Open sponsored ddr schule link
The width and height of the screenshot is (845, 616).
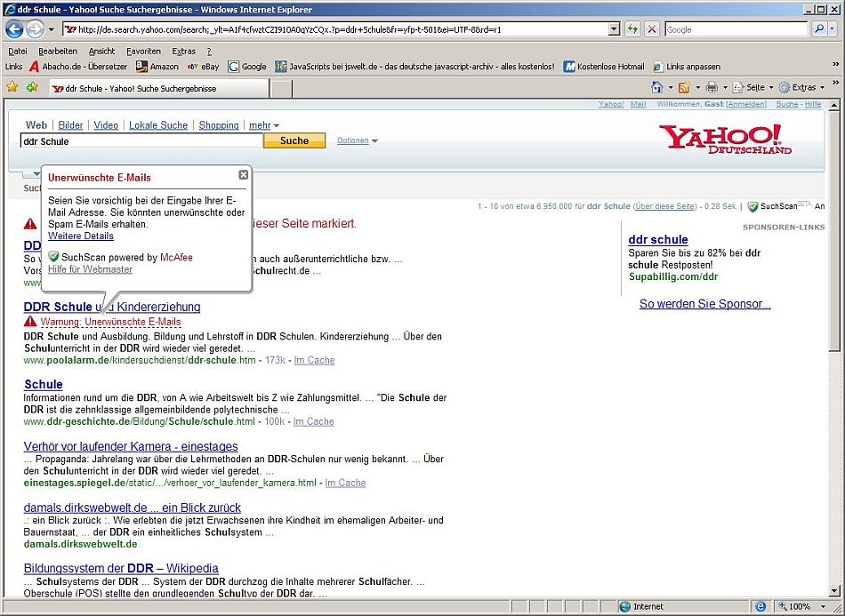pyautogui.click(x=658, y=240)
